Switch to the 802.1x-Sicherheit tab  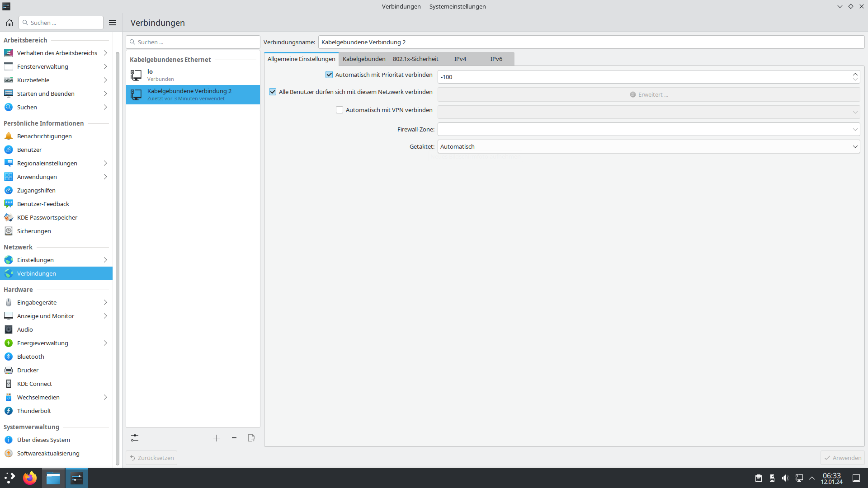(415, 59)
